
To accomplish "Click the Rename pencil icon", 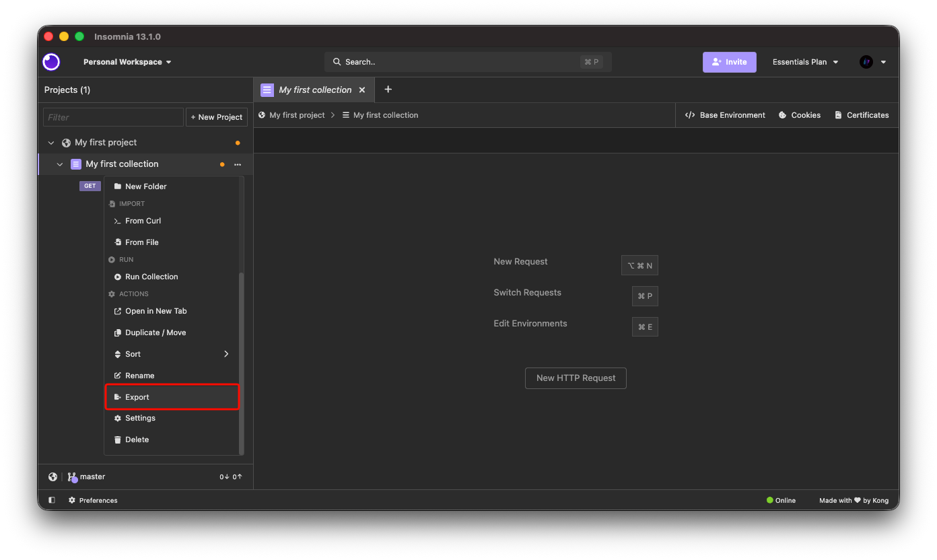I will [118, 376].
